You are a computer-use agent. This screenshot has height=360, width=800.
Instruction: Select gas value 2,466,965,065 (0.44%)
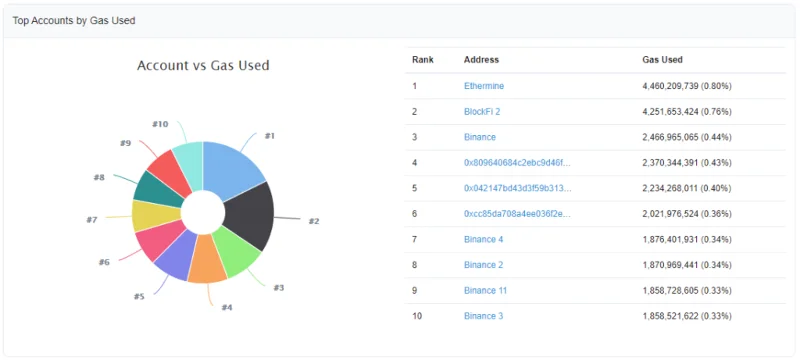tap(687, 137)
